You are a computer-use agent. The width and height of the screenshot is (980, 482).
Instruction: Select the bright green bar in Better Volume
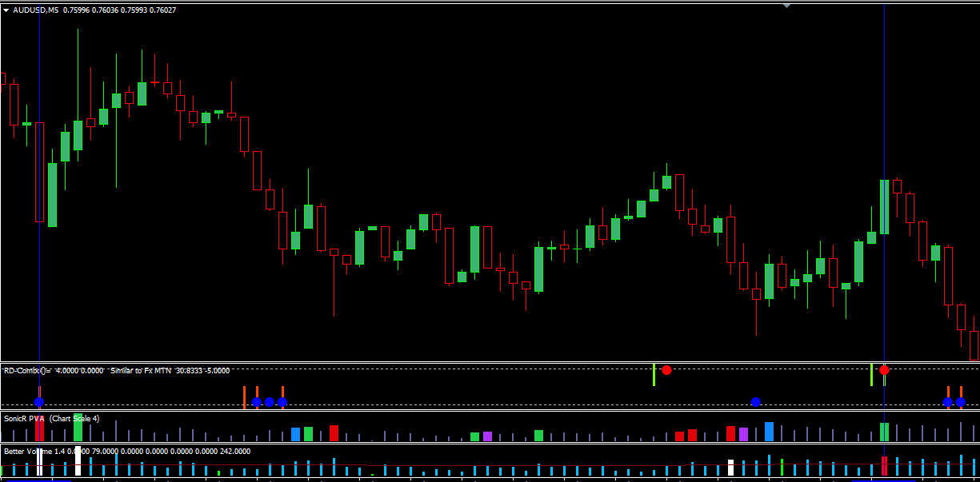click(x=782, y=468)
